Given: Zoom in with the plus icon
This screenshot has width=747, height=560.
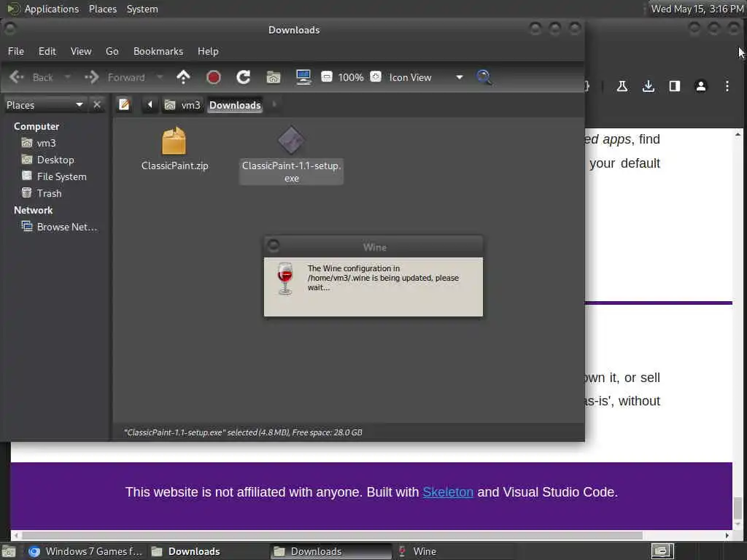Looking at the screenshot, I should coord(376,77).
